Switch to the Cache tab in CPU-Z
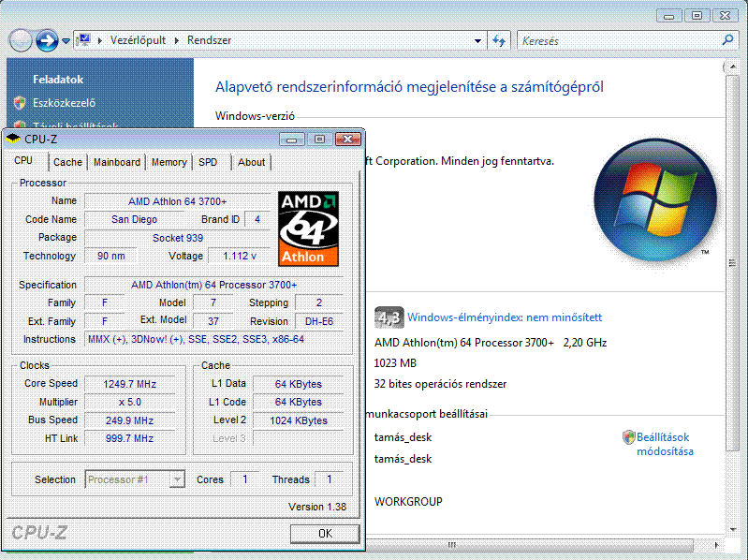This screenshot has height=560, width=748. tap(67, 162)
